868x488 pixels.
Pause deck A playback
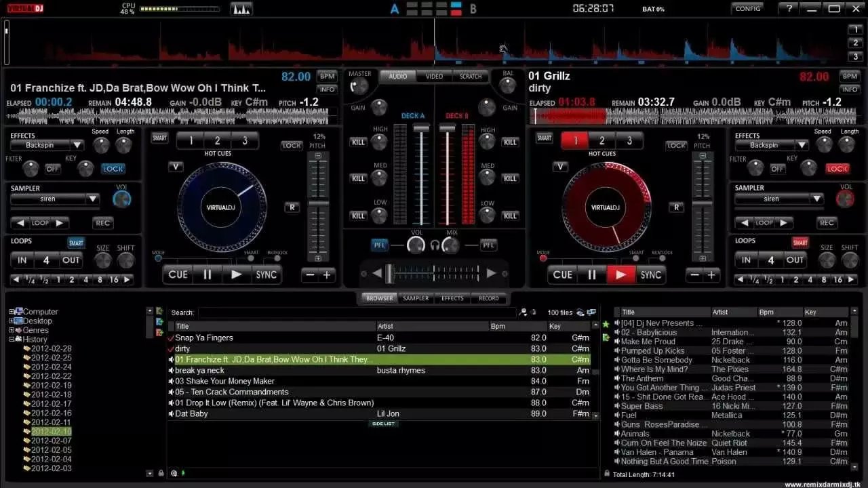point(208,274)
